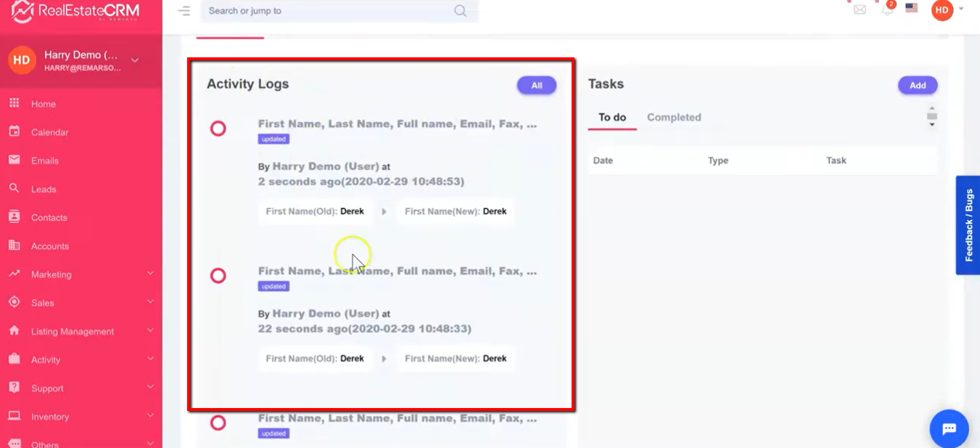Select the second activity log circle marker

pos(218,276)
